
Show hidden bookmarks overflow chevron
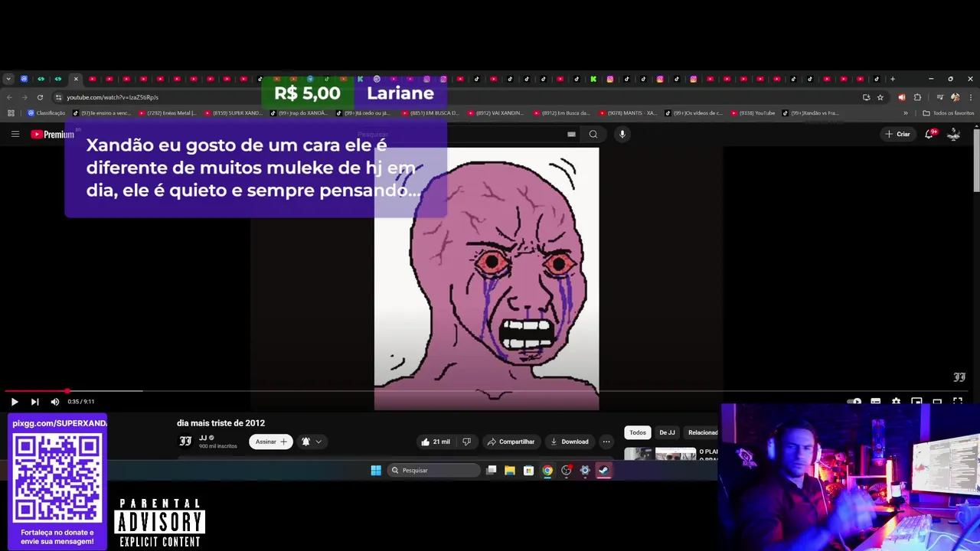point(906,113)
